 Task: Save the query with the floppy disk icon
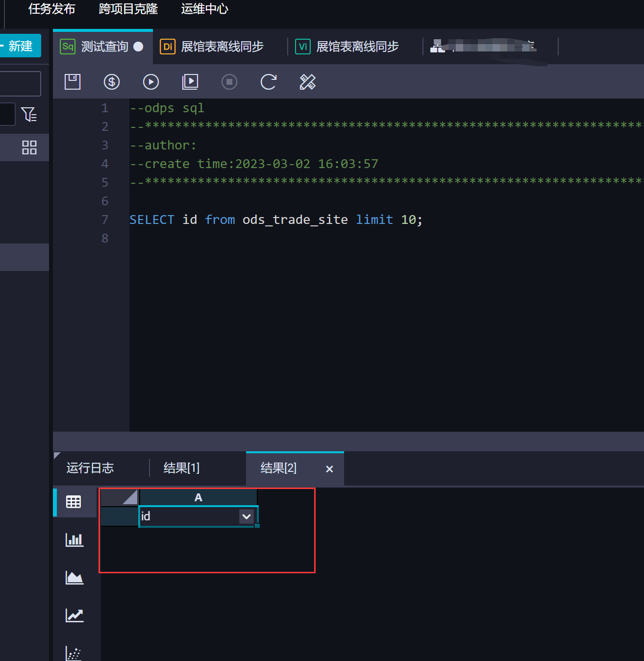[x=73, y=82]
